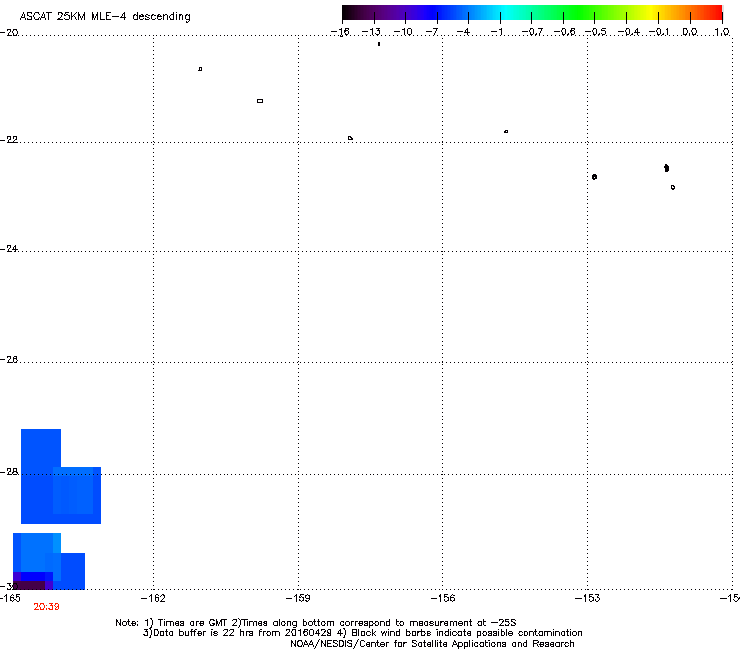
Task: Click the dark purple data cell at -30 latitude
Action: pyautogui.click(x=29, y=585)
